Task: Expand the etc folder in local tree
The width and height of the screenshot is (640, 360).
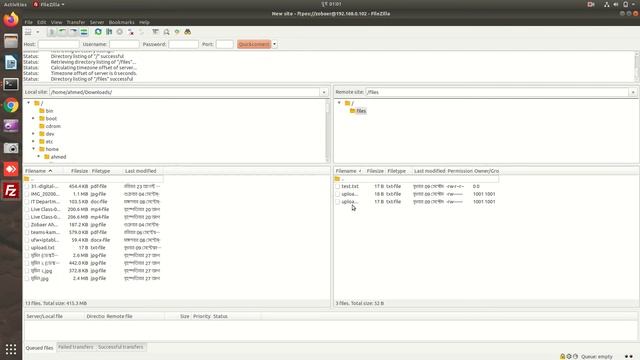Action: pos(33,142)
